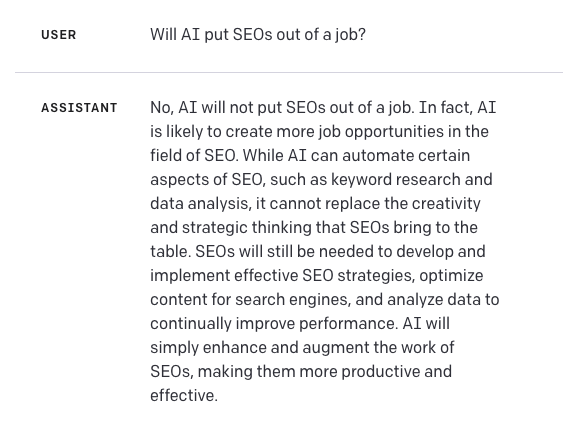
Task: Click the line "and strategic thinking that SEOs"
Action: 314,228
